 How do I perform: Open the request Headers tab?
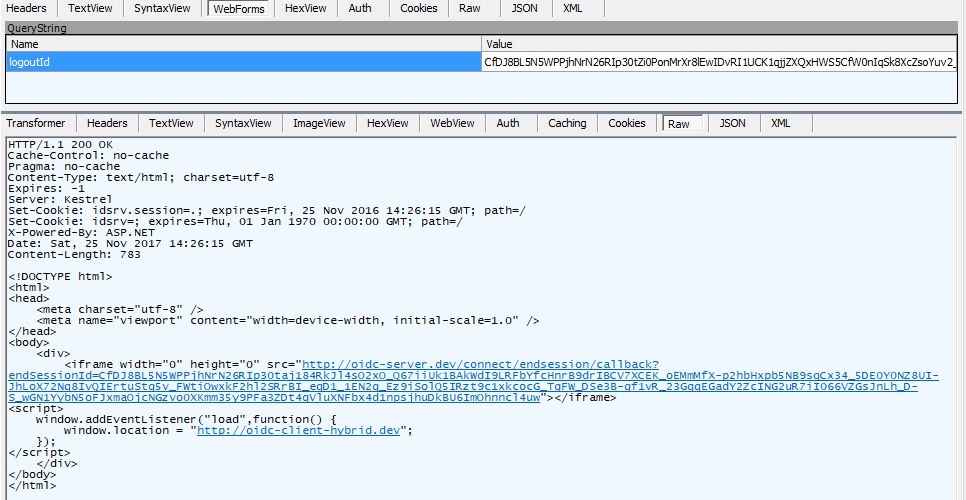(26, 9)
